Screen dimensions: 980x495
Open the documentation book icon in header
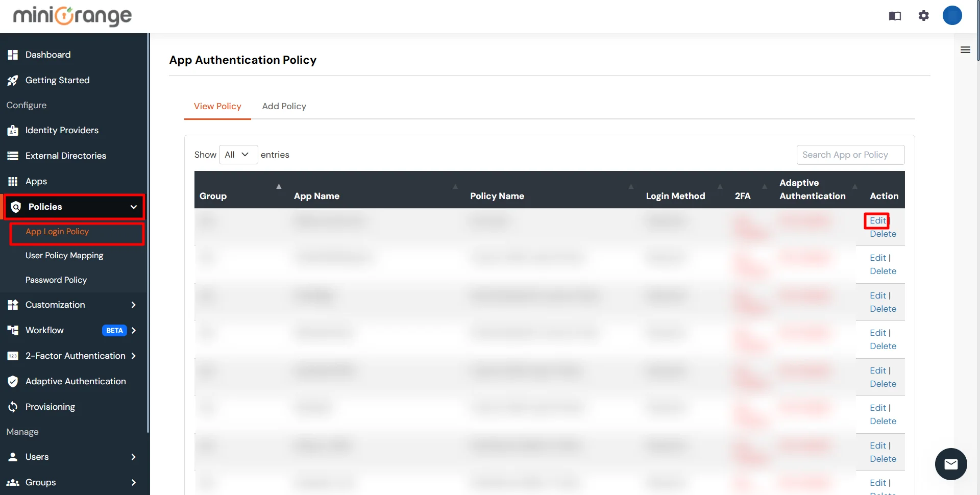[x=895, y=16]
